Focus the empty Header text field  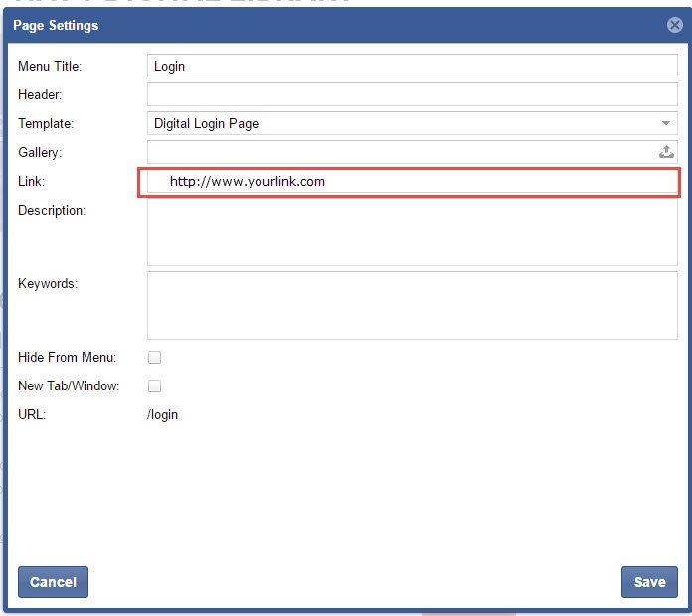412,95
